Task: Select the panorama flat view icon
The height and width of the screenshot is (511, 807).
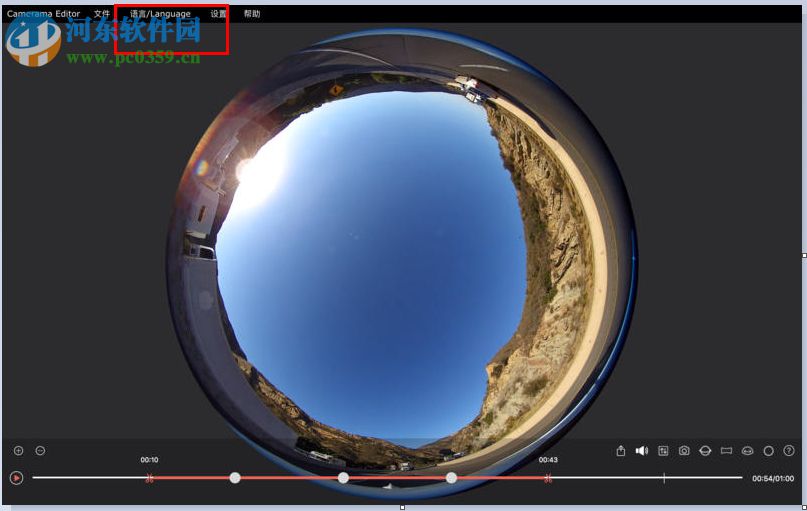Action: (726, 451)
